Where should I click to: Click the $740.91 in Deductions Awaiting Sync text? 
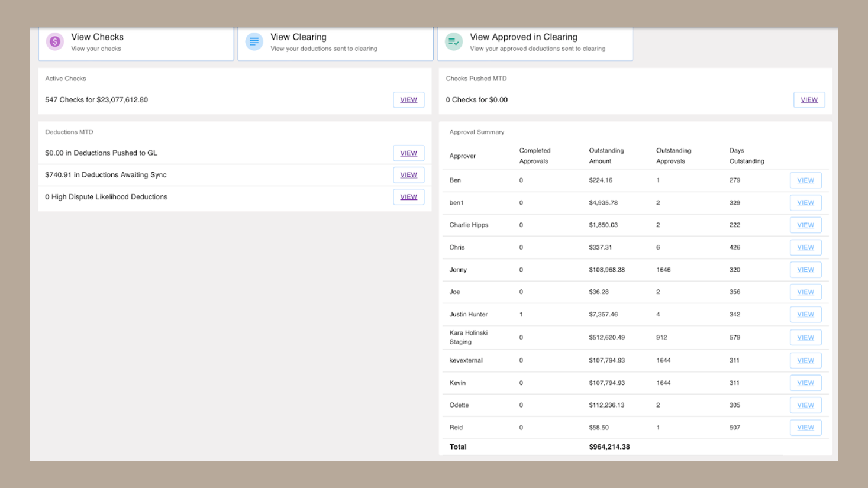tap(106, 175)
